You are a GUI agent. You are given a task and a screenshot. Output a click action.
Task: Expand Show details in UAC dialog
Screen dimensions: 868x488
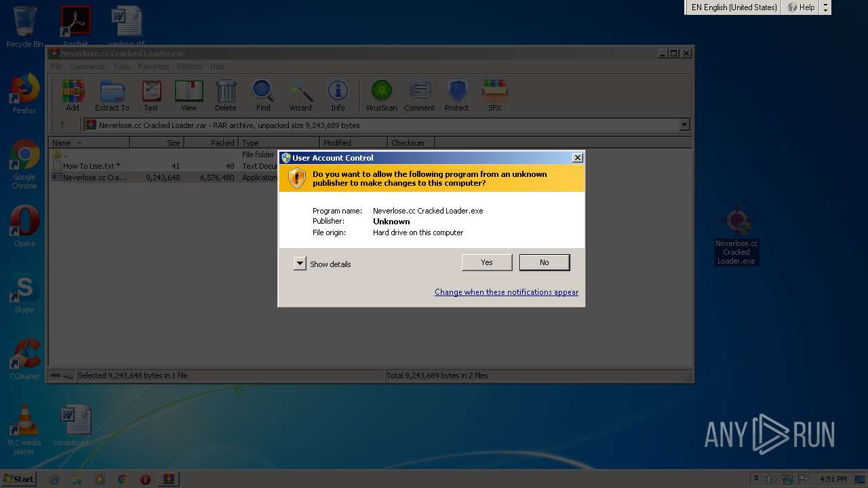(322, 264)
